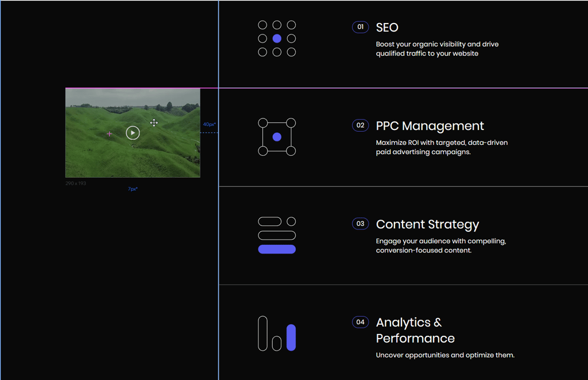The image size is (588, 380).
Task: Select the SEO heading
Action: point(387,28)
